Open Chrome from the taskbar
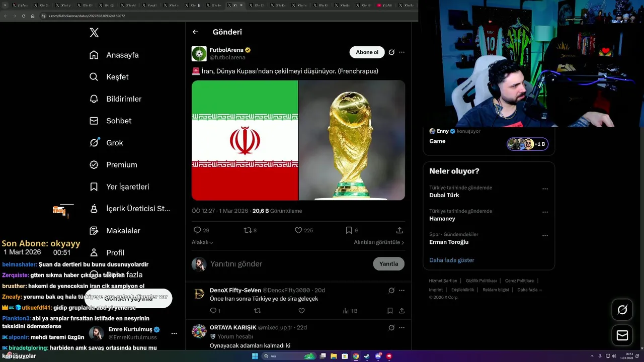Screen dimensions: 644x362 pyautogui.click(x=356, y=356)
